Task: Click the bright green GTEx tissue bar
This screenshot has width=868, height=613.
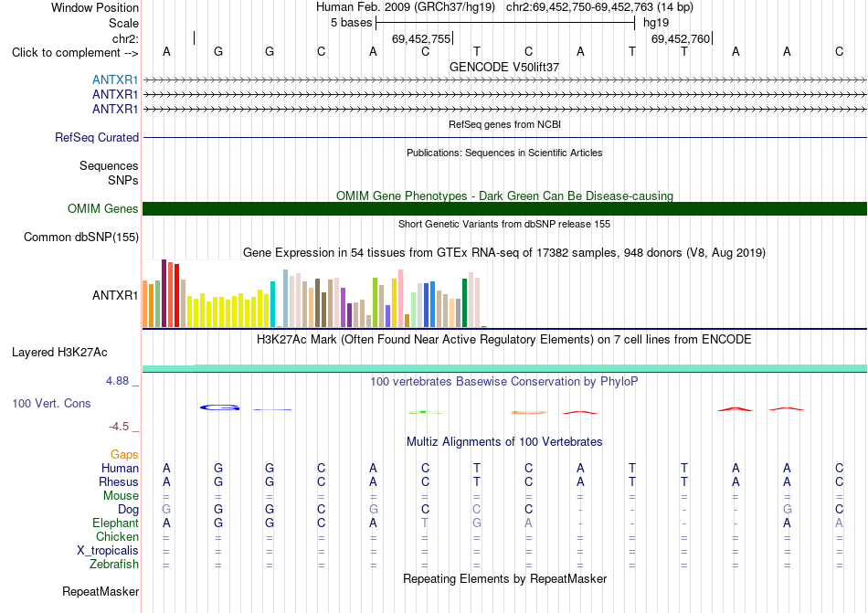Action: (x=375, y=302)
